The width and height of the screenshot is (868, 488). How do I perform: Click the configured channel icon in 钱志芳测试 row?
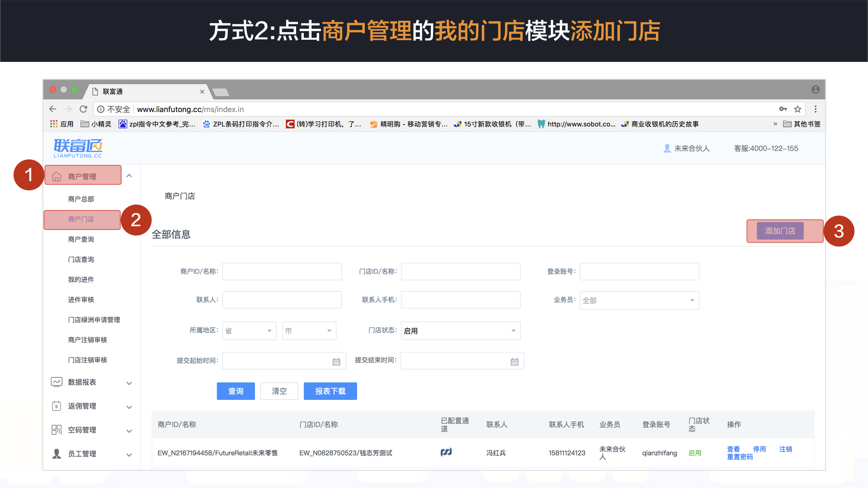[x=446, y=452]
